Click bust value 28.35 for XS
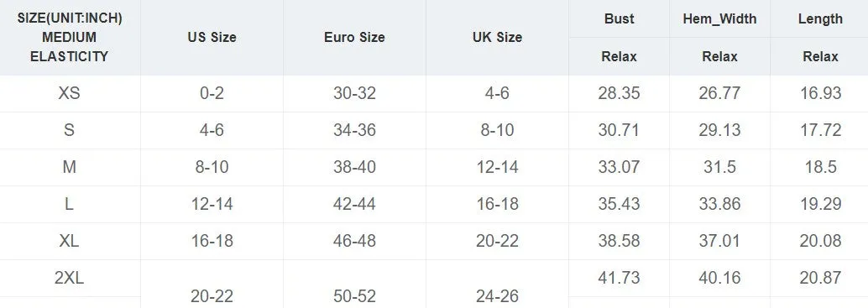 619,93
